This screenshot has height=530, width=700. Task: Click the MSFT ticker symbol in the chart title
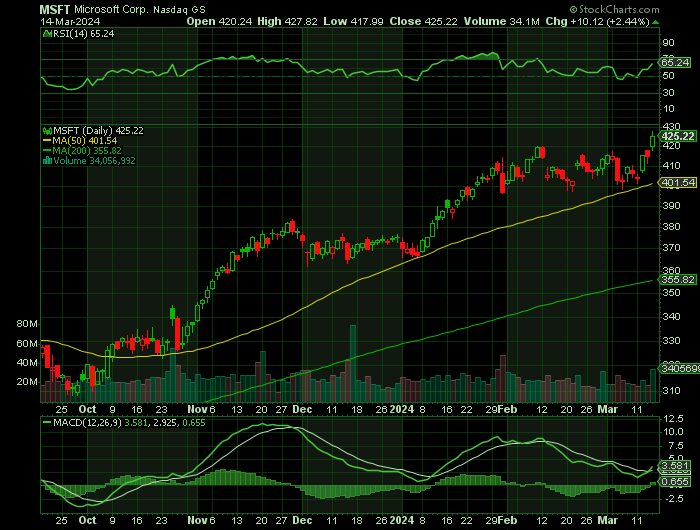[x=55, y=9]
